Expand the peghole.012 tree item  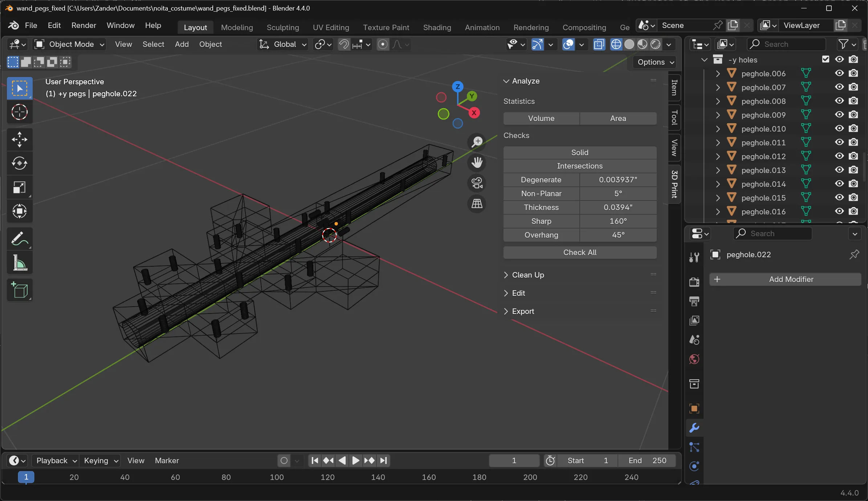717,156
